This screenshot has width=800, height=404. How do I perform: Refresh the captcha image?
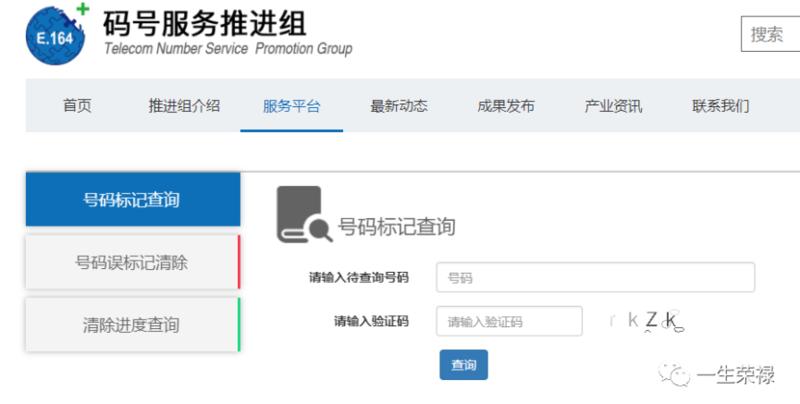coord(647,321)
